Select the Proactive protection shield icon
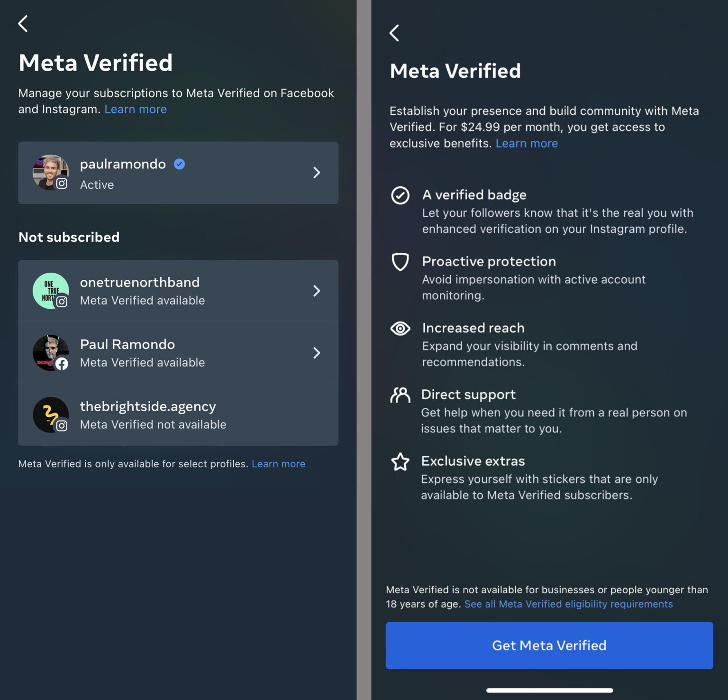The height and width of the screenshot is (700, 728). click(400, 262)
